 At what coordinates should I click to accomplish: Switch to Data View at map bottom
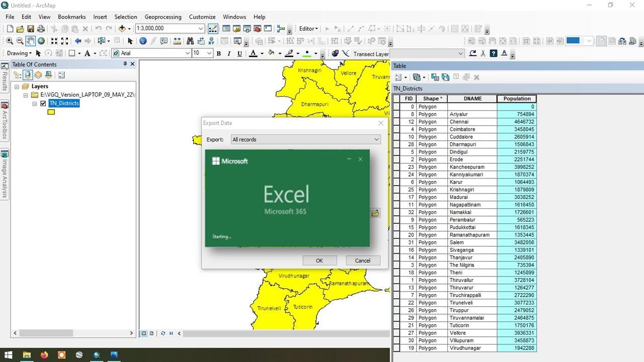point(144,333)
